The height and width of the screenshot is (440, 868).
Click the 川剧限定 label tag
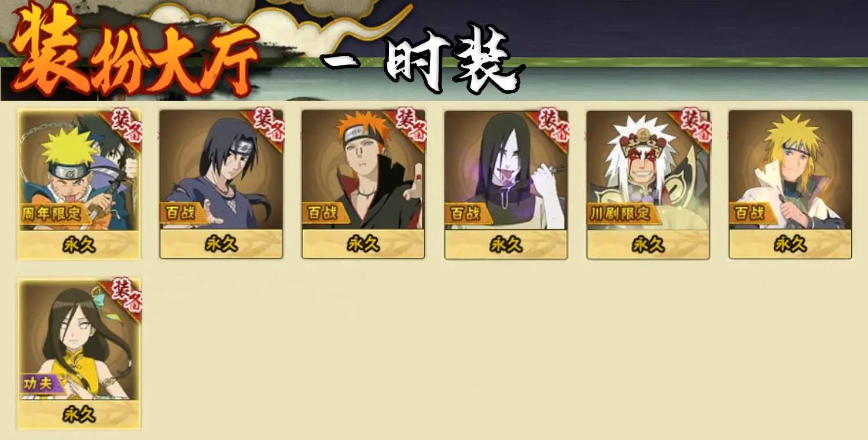623,213
